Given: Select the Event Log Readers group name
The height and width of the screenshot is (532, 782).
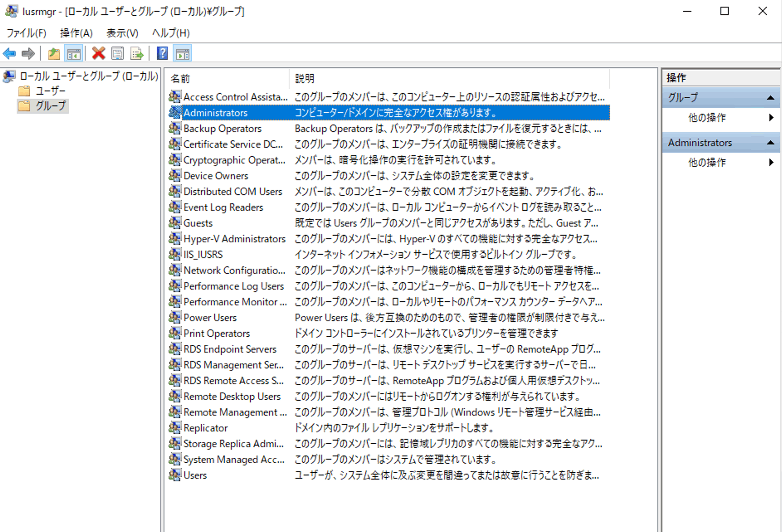Looking at the screenshot, I should [x=223, y=207].
